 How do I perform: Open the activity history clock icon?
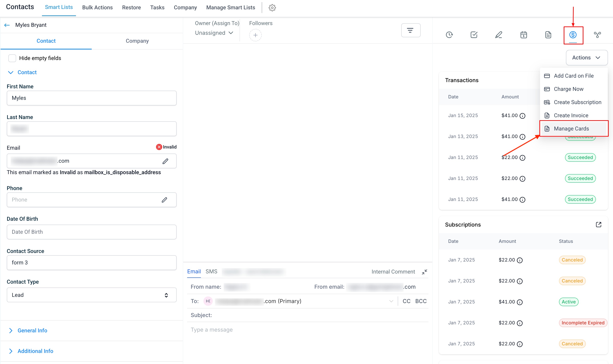(x=449, y=35)
